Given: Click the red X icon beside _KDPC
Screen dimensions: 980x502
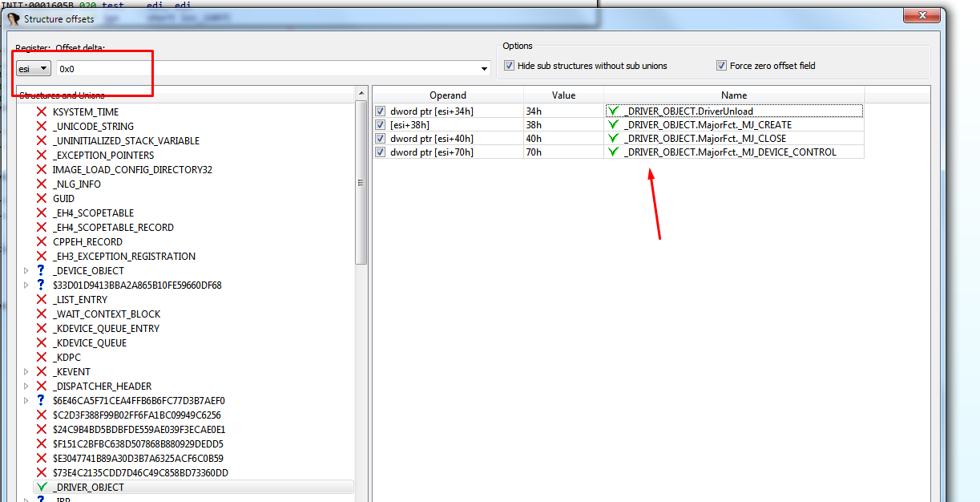Looking at the screenshot, I should [x=41, y=358].
